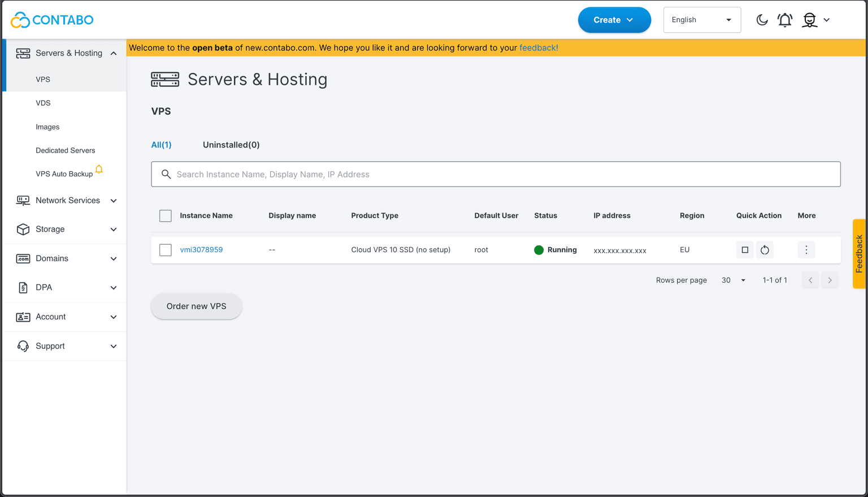868x497 pixels.
Task: Open the VPS Auto Backup menu item
Action: pyautogui.click(x=65, y=174)
